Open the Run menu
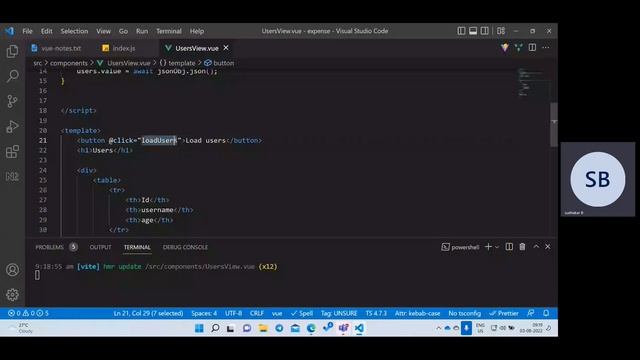This screenshot has height=360, width=640. point(142,31)
